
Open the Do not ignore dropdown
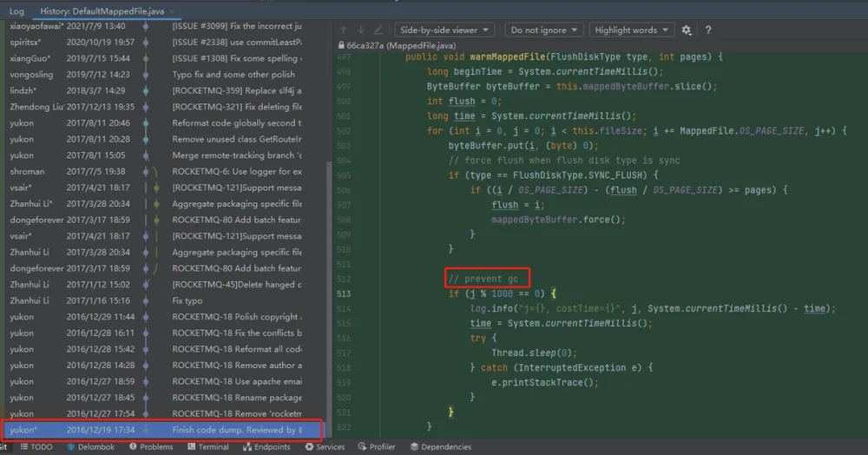(544, 30)
